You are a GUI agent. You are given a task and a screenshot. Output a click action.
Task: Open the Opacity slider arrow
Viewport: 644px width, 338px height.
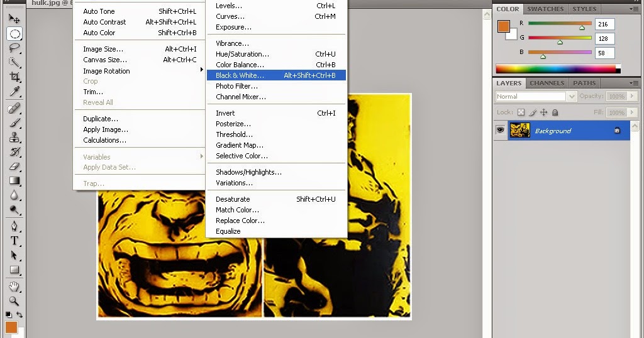(633, 96)
